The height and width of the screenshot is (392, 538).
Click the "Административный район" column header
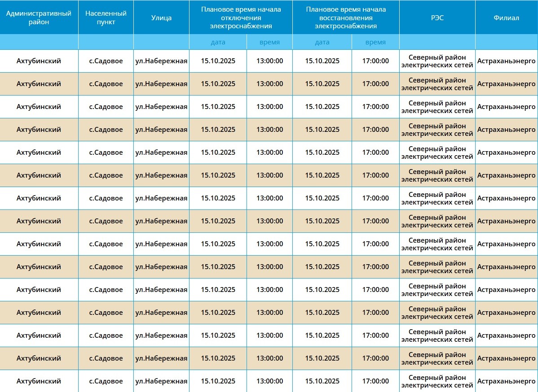[x=39, y=17]
